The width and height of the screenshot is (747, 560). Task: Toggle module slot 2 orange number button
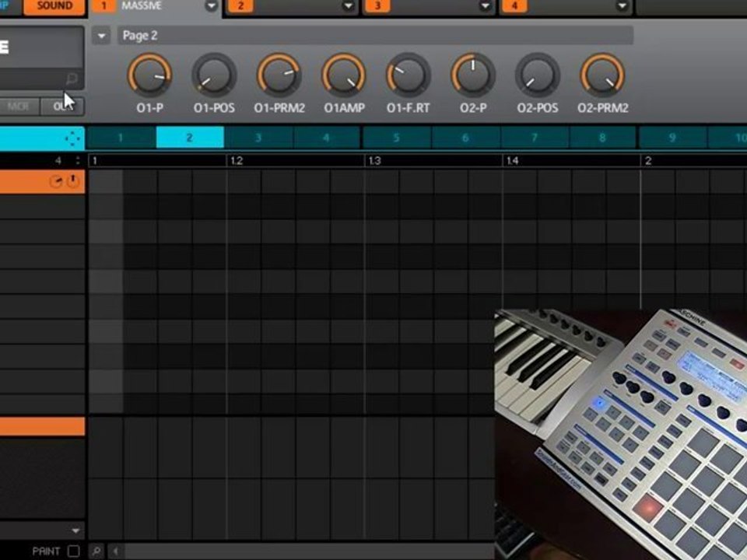tap(240, 6)
